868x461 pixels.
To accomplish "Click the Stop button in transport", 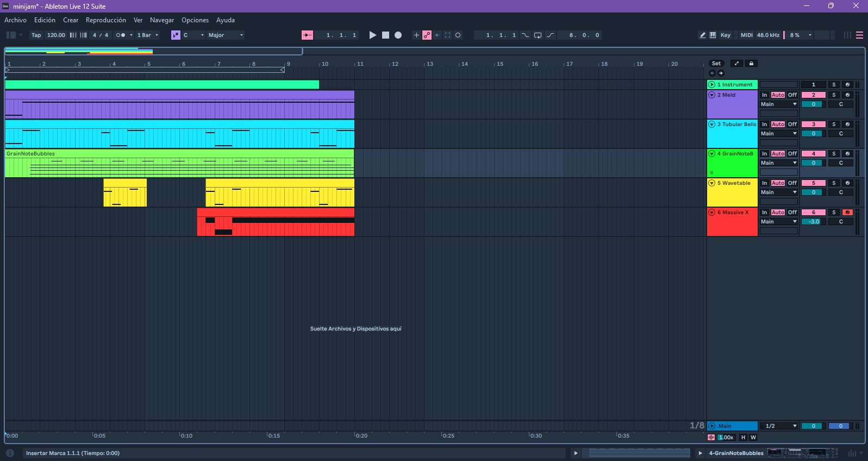I will coord(385,35).
